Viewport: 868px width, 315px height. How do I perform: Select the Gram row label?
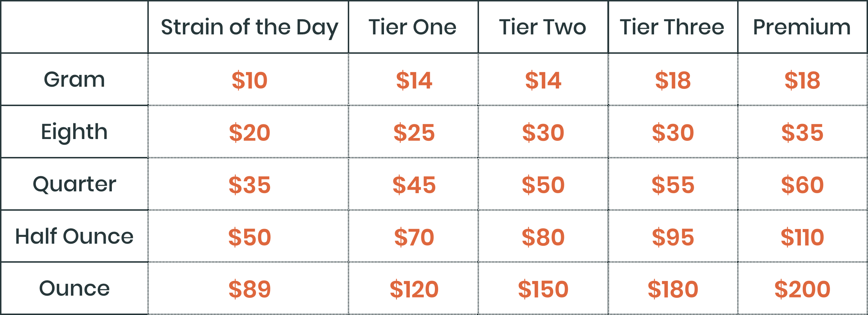[74, 79]
